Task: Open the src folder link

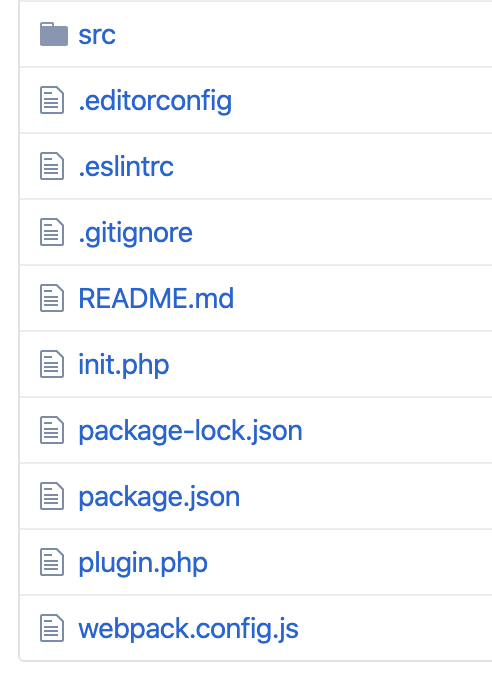Action: click(97, 35)
